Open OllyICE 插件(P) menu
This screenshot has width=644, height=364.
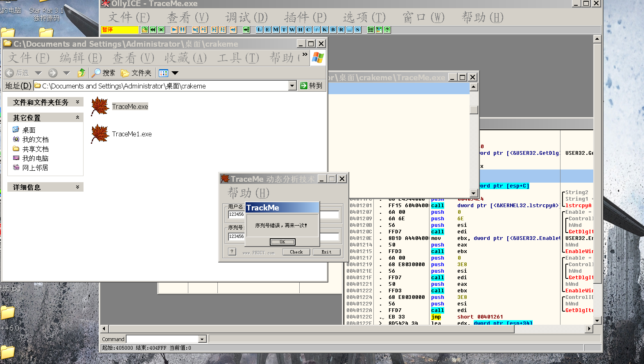[305, 17]
